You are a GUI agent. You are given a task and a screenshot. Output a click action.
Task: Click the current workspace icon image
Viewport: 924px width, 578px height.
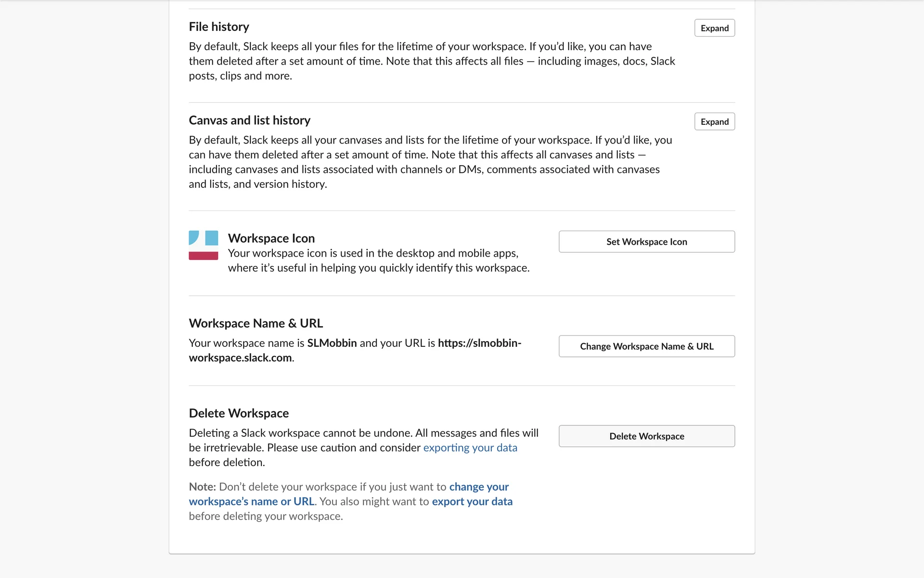pos(203,245)
